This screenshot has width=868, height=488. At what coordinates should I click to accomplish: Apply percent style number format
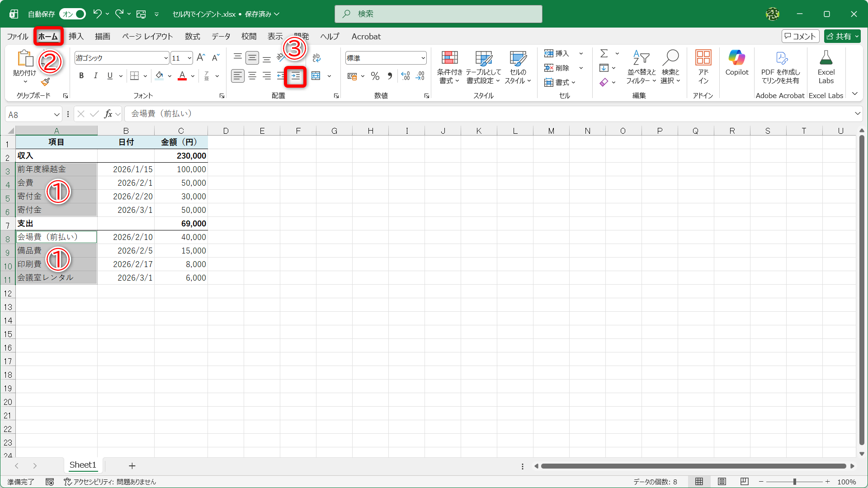click(x=375, y=76)
